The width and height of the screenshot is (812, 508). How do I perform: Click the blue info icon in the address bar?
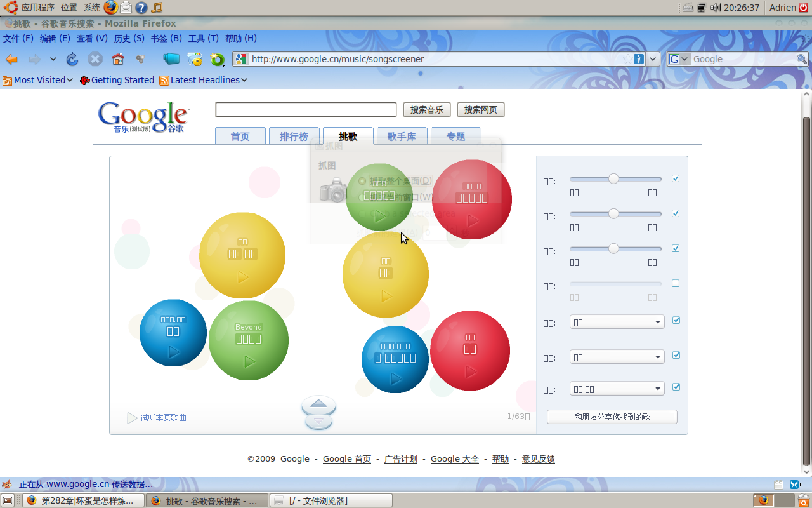pyautogui.click(x=639, y=59)
